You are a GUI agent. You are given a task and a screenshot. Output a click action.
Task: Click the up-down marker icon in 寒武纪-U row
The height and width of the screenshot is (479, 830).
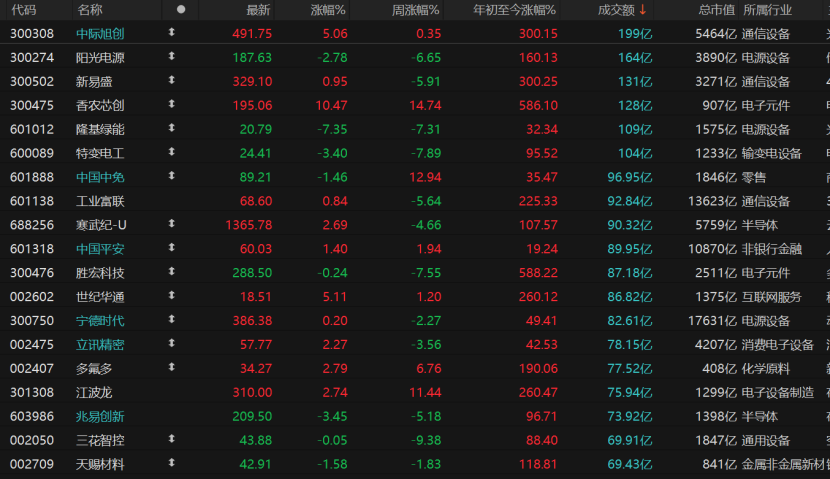pos(172,224)
